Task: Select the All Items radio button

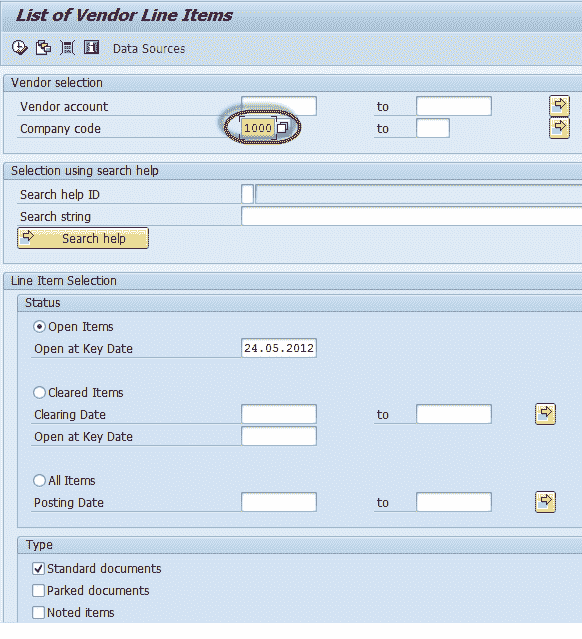Action: click(39, 481)
